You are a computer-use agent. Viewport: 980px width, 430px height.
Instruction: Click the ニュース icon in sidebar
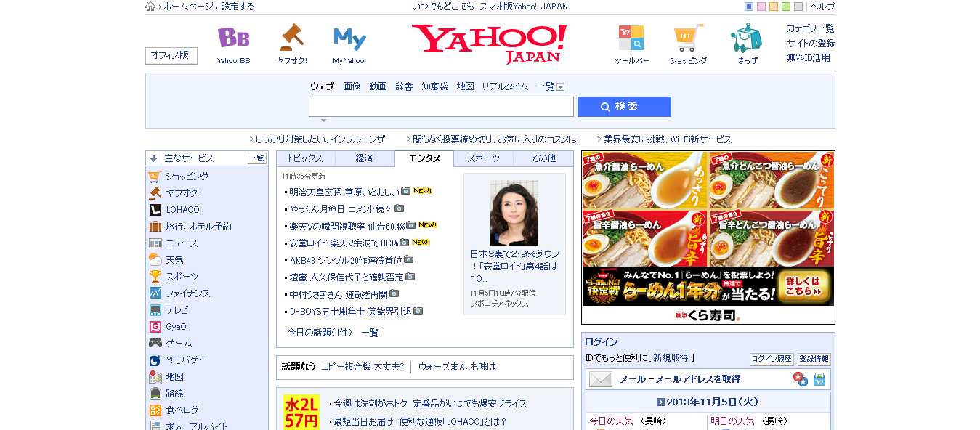click(x=155, y=243)
